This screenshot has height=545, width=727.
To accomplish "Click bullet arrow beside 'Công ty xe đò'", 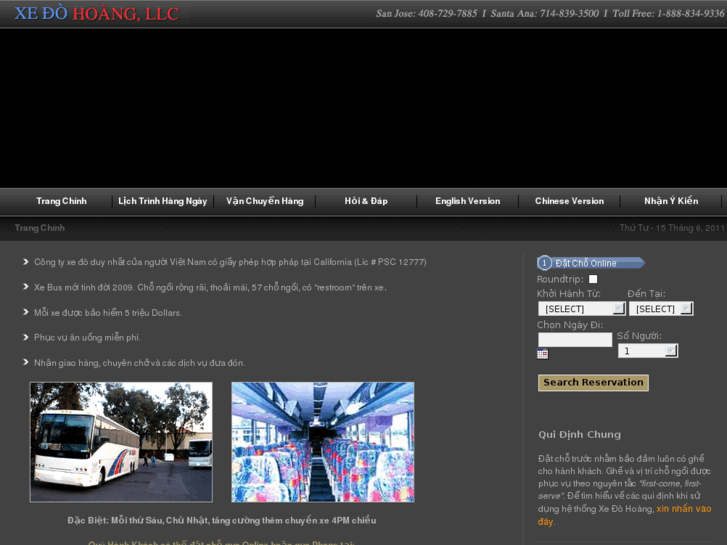I will (26, 262).
